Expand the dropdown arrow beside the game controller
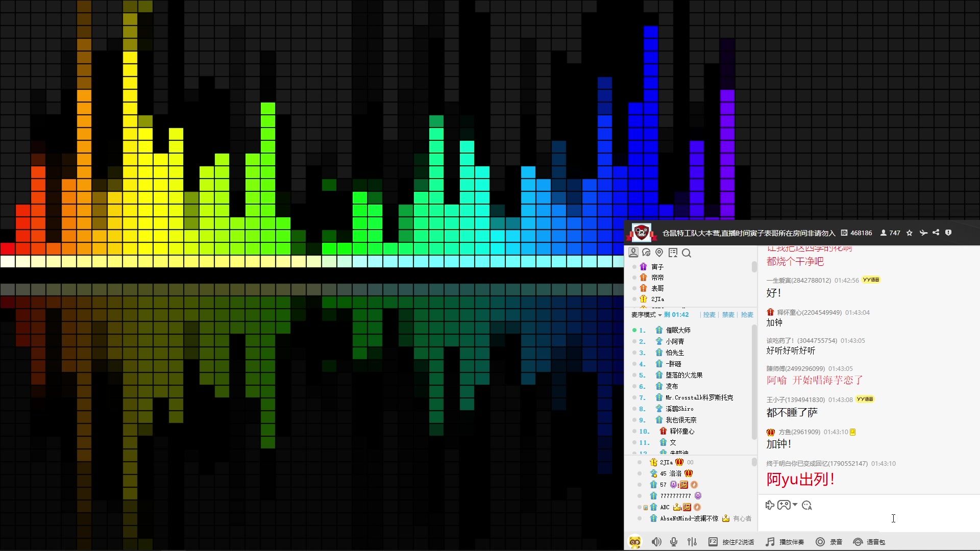The width and height of the screenshot is (980, 551). [795, 505]
